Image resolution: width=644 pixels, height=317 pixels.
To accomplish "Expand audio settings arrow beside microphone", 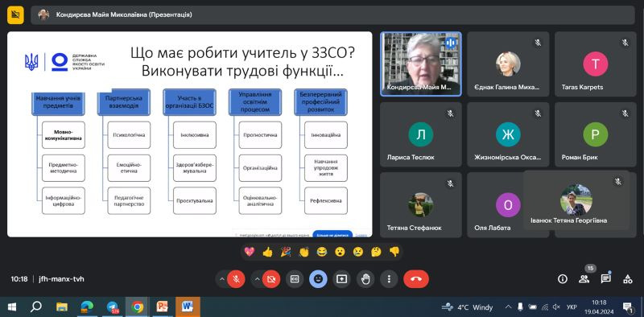I will pyautogui.click(x=222, y=279).
